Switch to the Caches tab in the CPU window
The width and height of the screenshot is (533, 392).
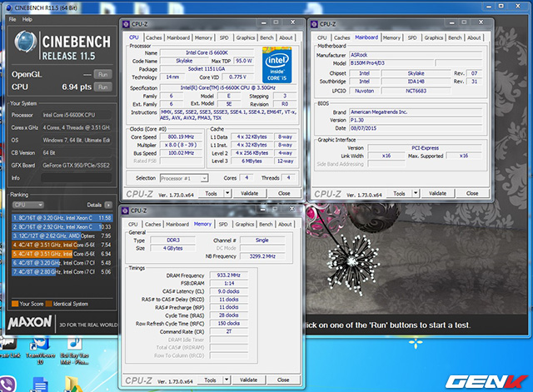pos(153,37)
